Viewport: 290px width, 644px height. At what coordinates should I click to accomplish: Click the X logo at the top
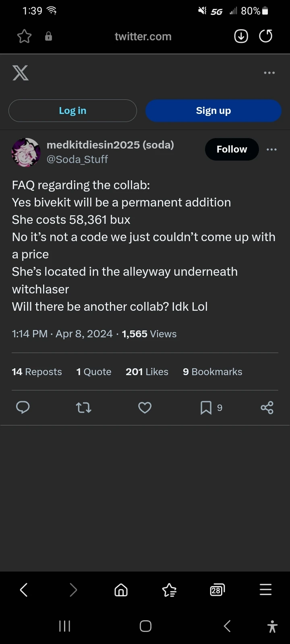(x=20, y=73)
